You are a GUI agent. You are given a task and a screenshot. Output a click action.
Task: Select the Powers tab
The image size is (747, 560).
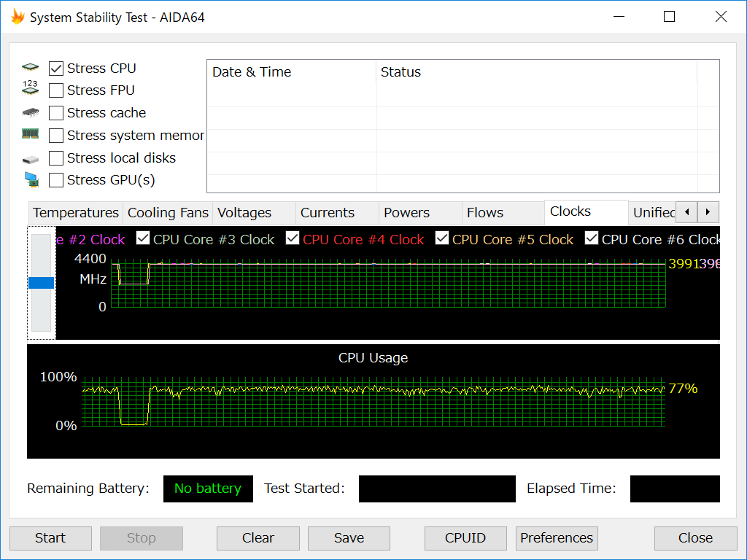pos(420,213)
